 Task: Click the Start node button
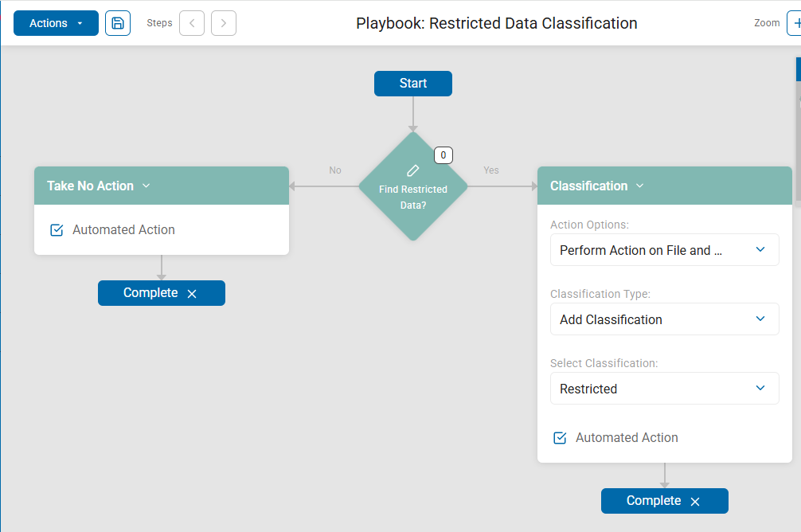tap(413, 84)
